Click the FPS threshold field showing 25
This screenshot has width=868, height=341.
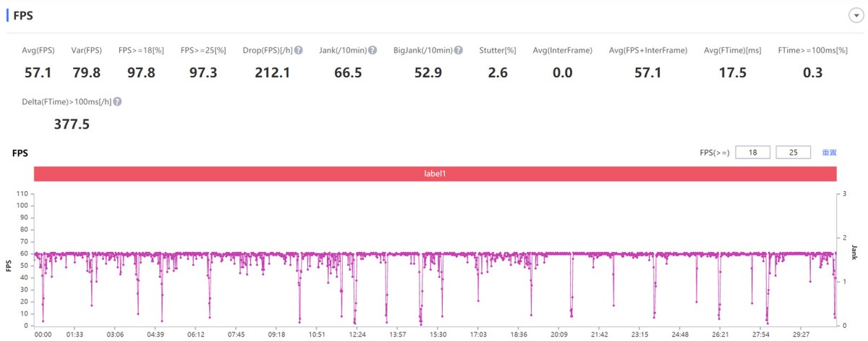pos(793,153)
